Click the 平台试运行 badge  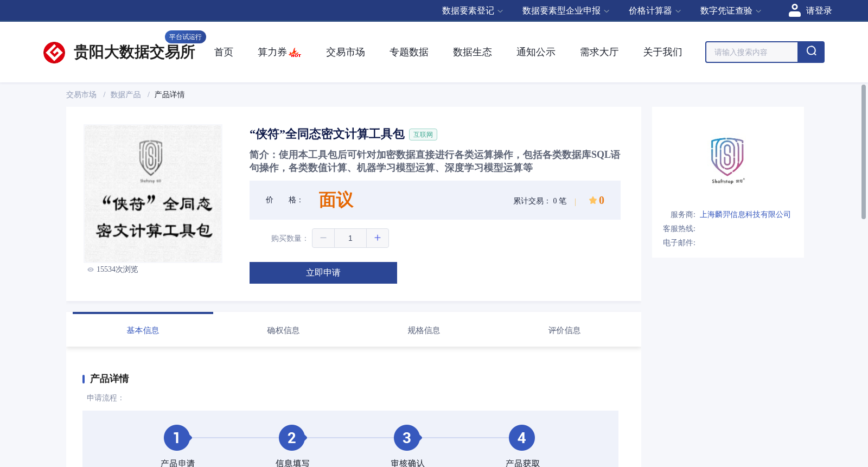(x=186, y=37)
